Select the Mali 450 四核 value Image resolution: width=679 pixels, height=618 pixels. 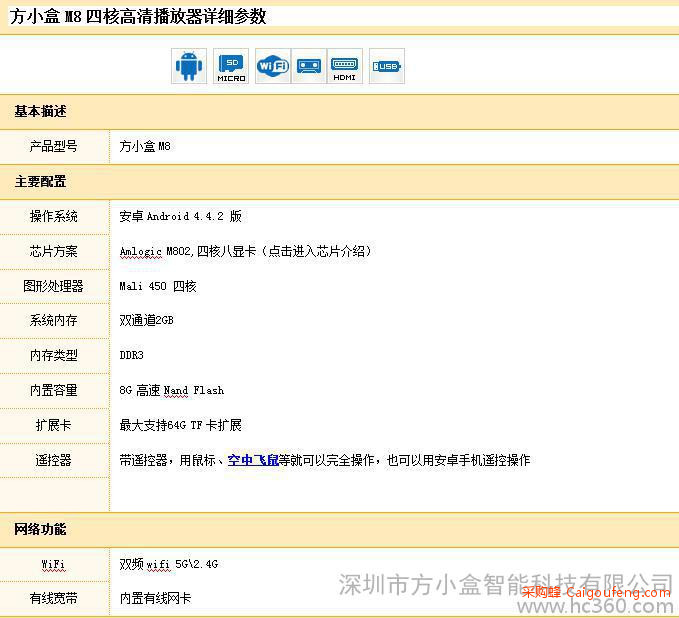pos(158,286)
